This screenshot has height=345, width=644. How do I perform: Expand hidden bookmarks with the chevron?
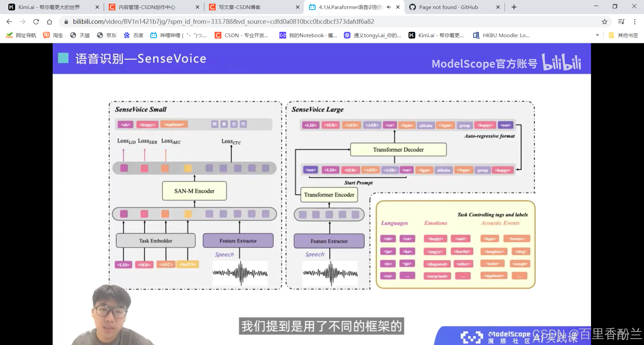597,35
